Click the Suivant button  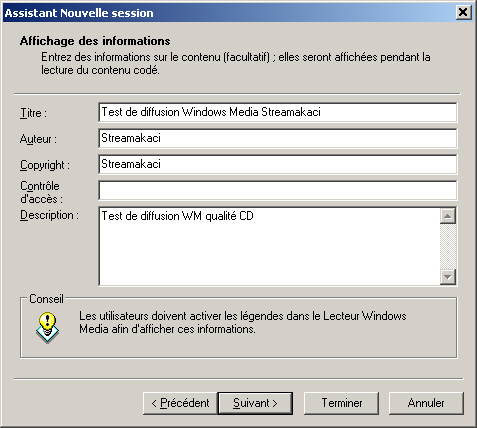[x=255, y=403]
